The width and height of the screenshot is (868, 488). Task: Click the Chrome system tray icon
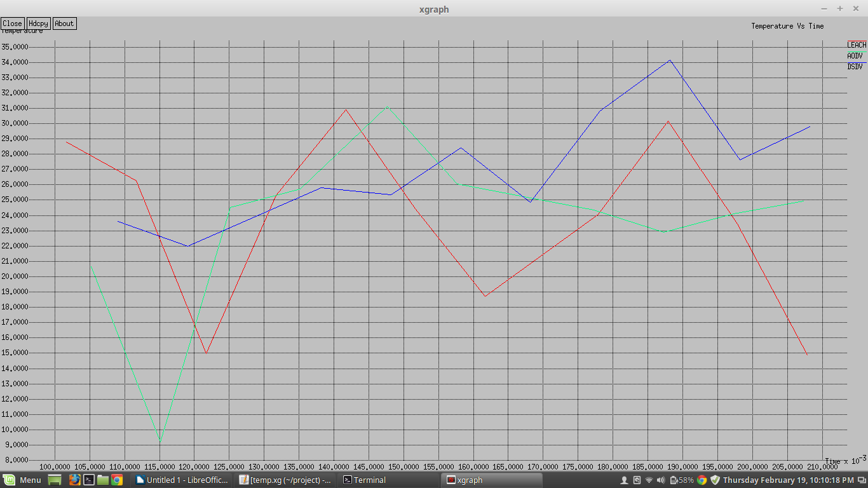coord(702,480)
